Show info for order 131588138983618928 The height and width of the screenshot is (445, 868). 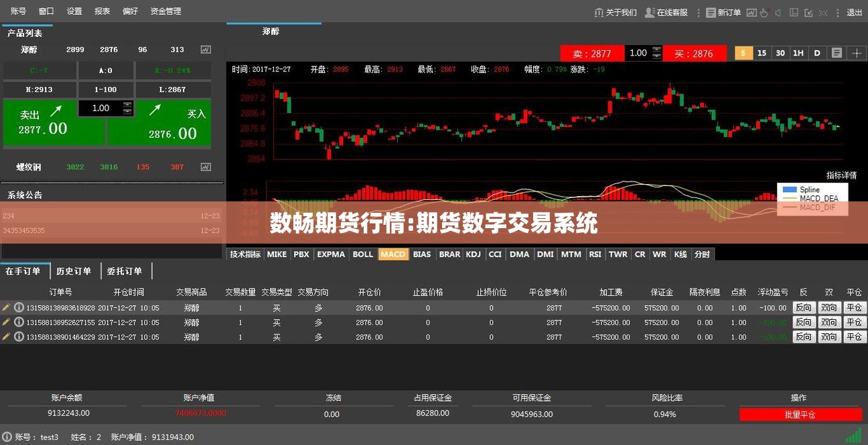pyautogui.click(x=19, y=308)
